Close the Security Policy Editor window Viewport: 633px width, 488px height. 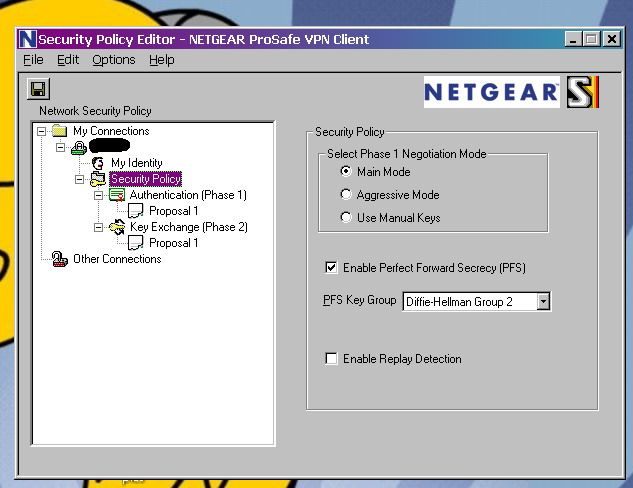(612, 39)
